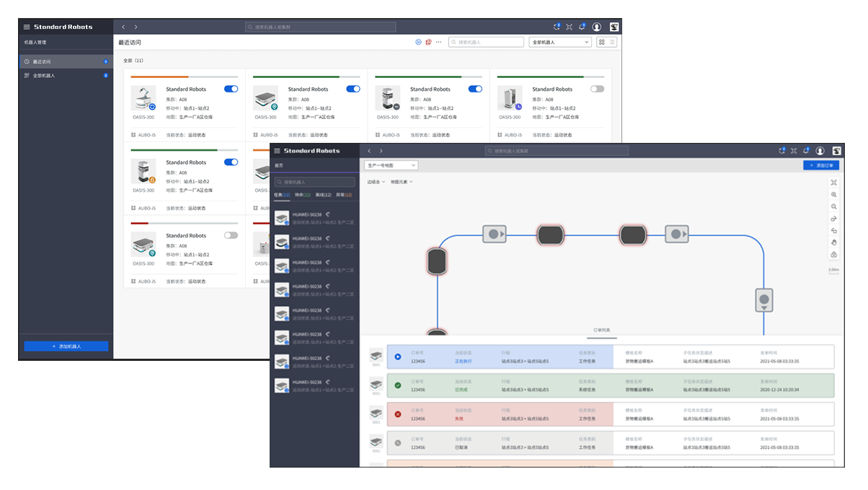
Task: Open 全部机器人 dropdown in back window
Action: click(560, 42)
